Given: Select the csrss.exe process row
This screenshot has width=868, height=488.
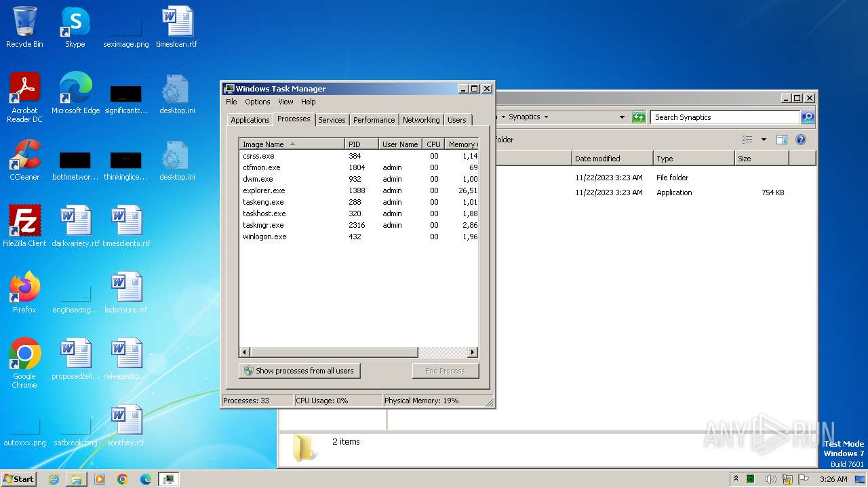Looking at the screenshot, I should (359, 156).
